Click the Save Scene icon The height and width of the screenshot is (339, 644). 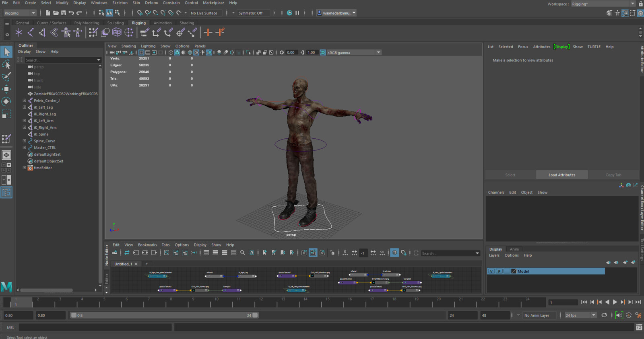pos(64,13)
